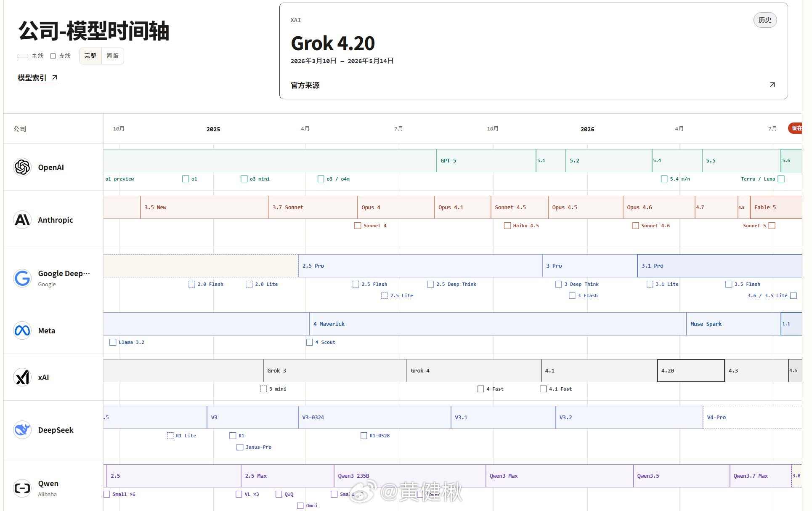The width and height of the screenshot is (812, 511).
Task: Click the o1 preview branch label
Action: coord(119,179)
